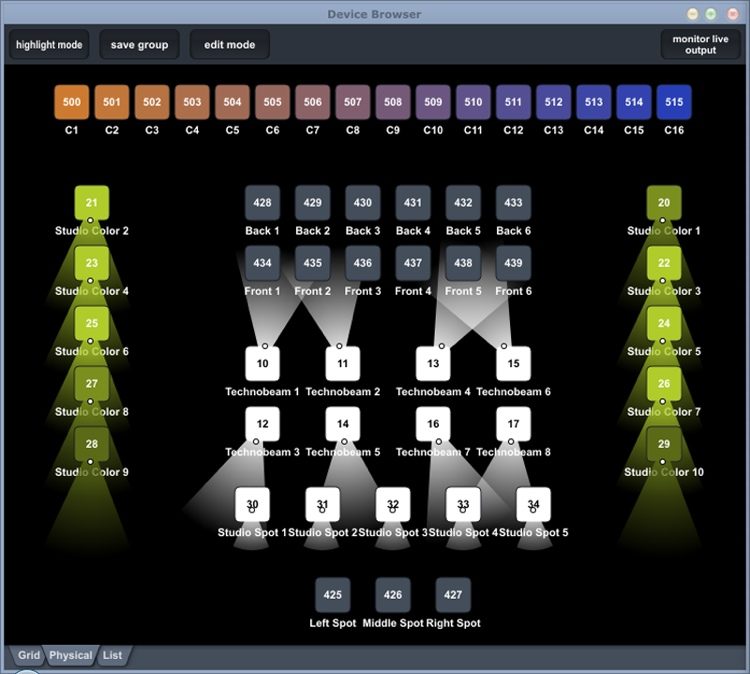Screen dimensions: 750x674
Task: Toggle edit mode
Action: [229, 45]
